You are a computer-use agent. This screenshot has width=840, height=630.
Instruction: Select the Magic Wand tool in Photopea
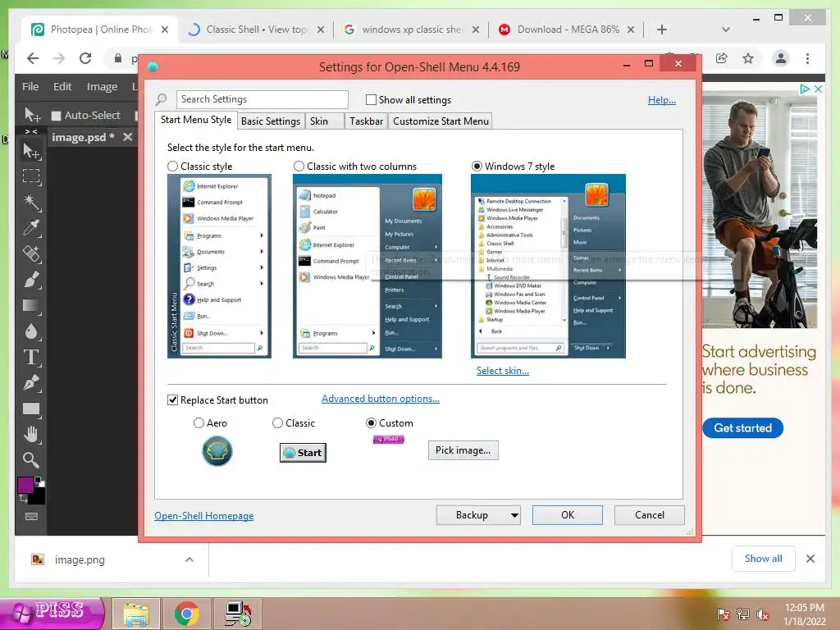click(31, 203)
